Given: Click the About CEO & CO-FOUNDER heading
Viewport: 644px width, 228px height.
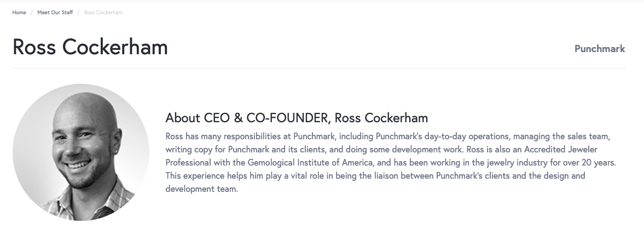Looking at the screenshot, I should (296, 118).
